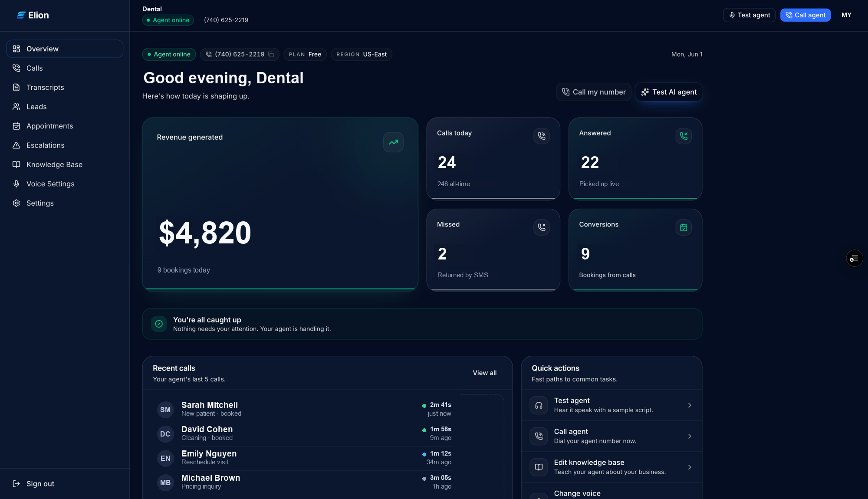868x499 pixels.
Task: Navigate to Leads section
Action: coord(65,107)
